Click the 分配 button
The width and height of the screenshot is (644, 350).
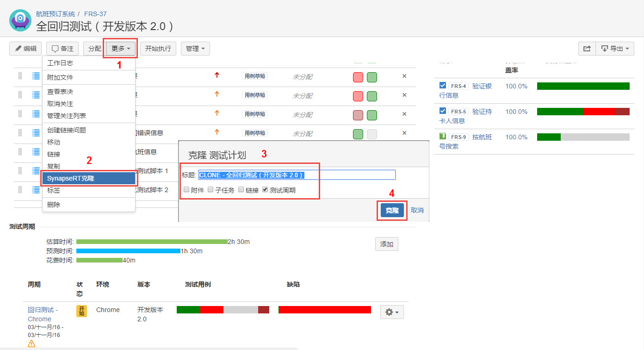click(94, 49)
